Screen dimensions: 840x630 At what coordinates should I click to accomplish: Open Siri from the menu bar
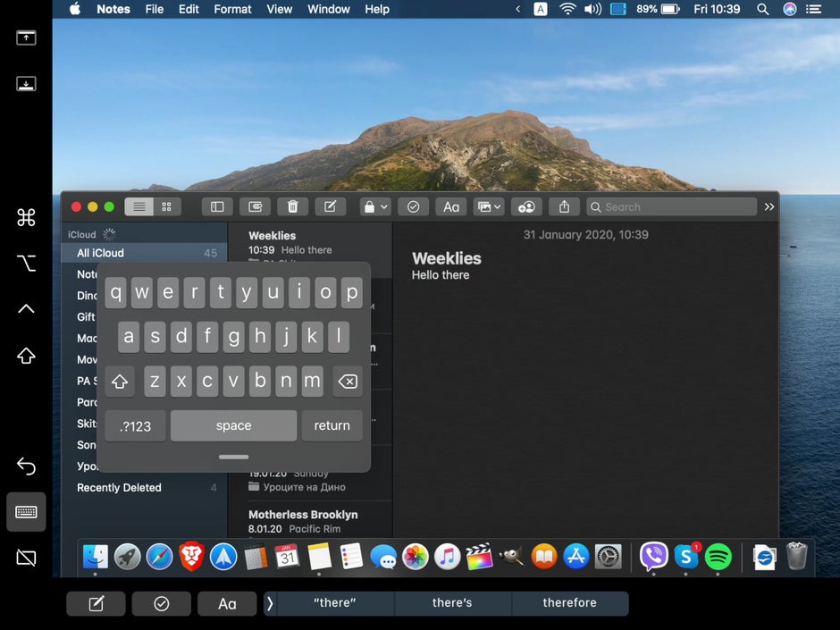[790, 9]
